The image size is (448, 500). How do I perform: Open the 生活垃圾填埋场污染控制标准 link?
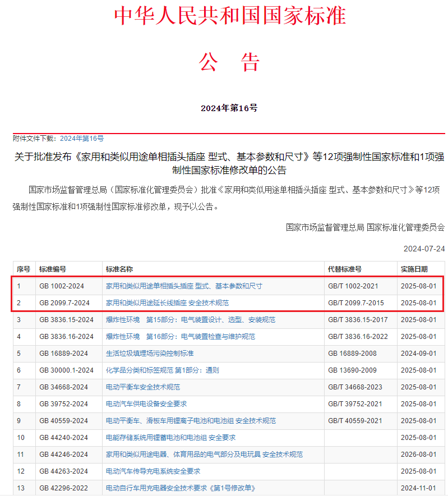(x=150, y=354)
